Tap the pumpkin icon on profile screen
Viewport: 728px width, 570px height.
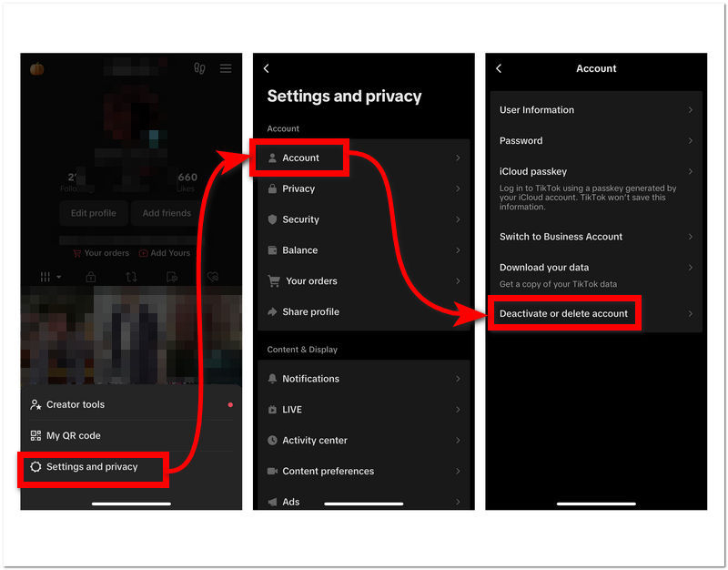37,69
